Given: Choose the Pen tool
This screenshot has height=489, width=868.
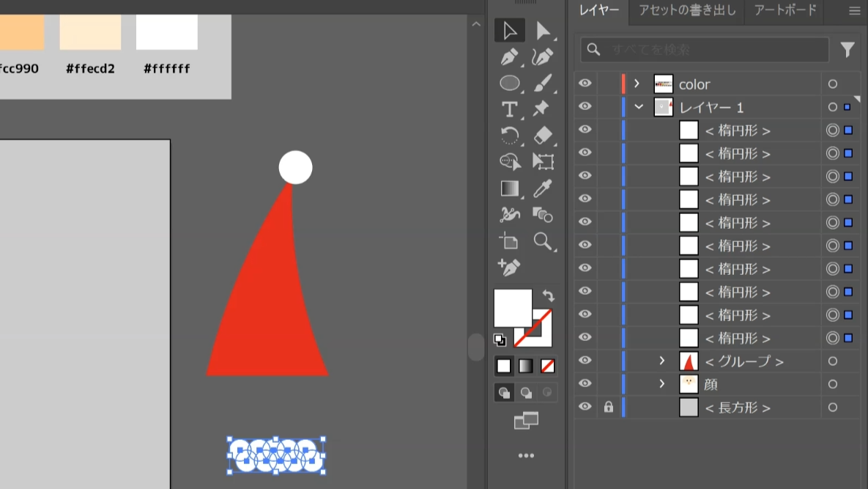Looking at the screenshot, I should [x=509, y=57].
